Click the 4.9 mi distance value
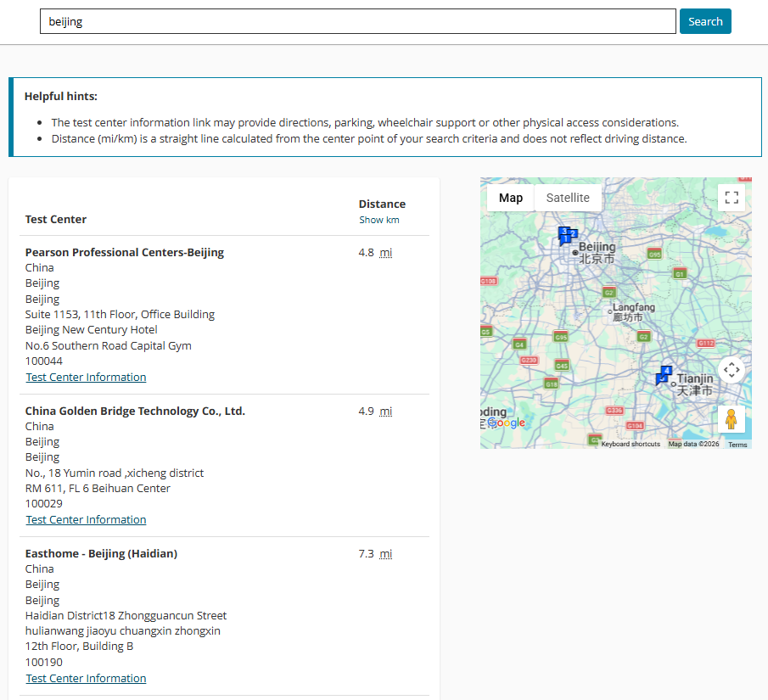768x700 pixels. pos(375,411)
